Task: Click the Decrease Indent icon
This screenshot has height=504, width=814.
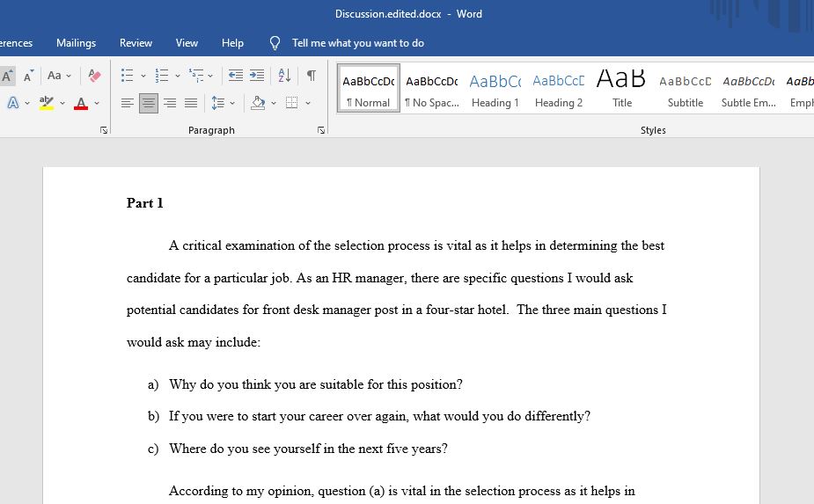Action: click(x=236, y=76)
